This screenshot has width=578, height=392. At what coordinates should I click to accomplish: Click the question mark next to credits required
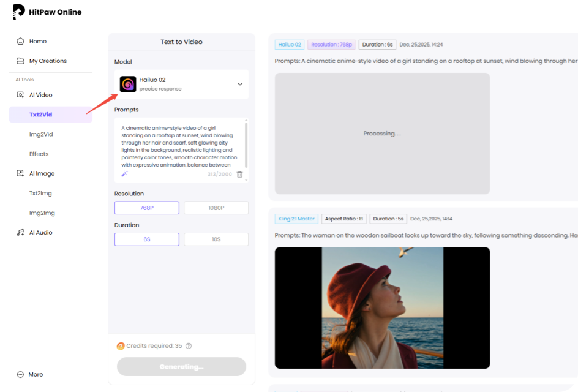tap(188, 345)
